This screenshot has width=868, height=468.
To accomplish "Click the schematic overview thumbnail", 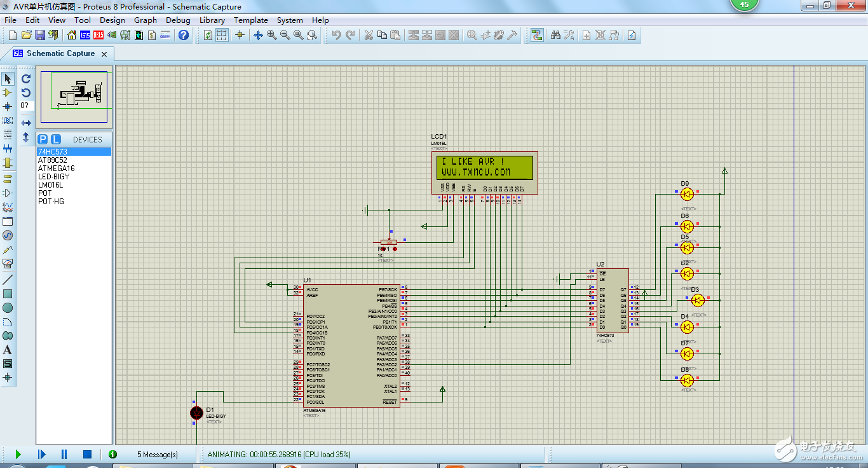I will coord(75,97).
